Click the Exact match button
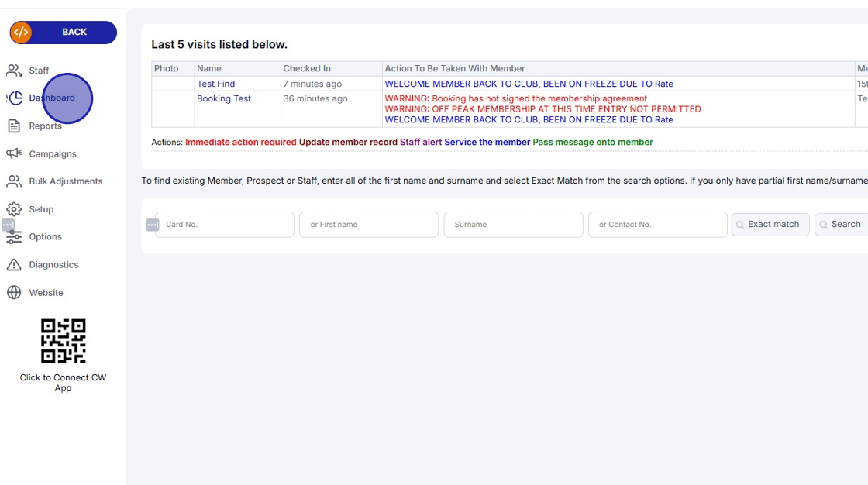868x485 pixels. [770, 224]
